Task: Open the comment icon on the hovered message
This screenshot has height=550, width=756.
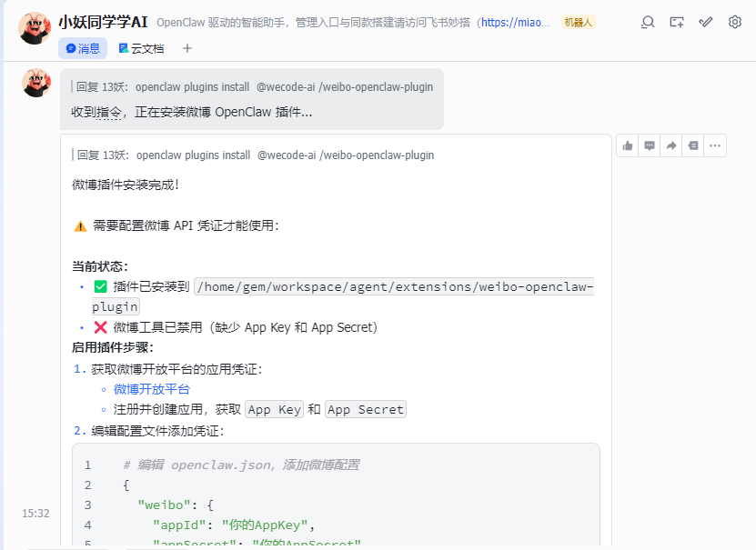Action: (x=649, y=146)
